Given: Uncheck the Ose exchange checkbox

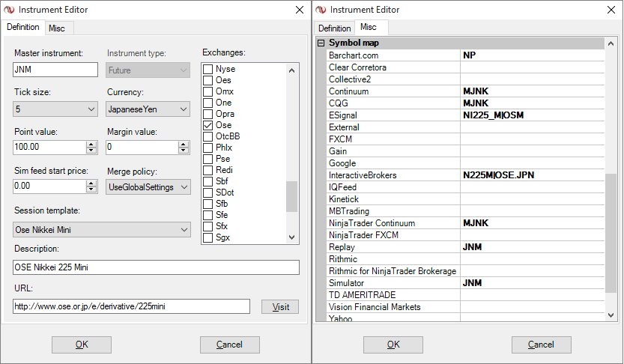Looking at the screenshot, I should pyautogui.click(x=208, y=125).
